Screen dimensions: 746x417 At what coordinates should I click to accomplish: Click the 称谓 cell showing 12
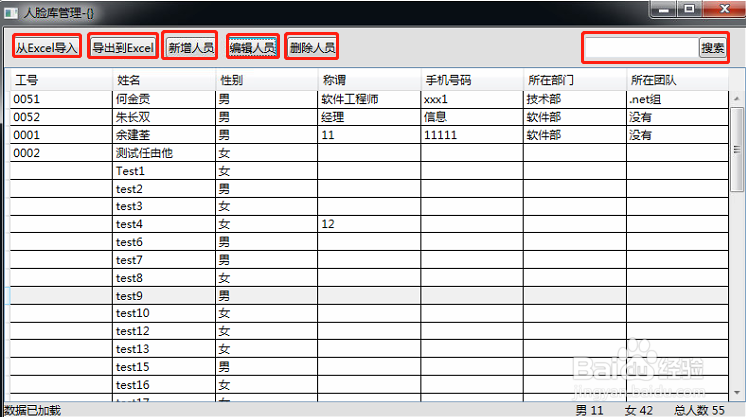point(369,224)
